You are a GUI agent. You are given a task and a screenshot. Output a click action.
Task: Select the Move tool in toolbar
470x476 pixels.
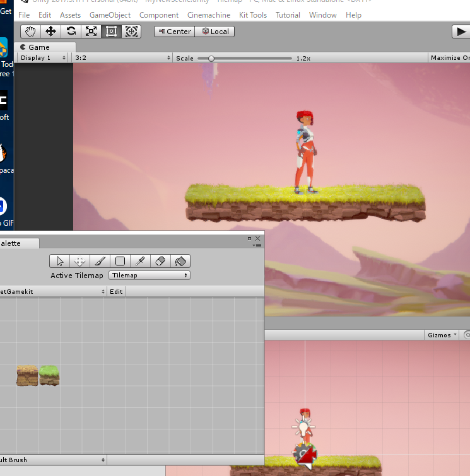[50, 32]
